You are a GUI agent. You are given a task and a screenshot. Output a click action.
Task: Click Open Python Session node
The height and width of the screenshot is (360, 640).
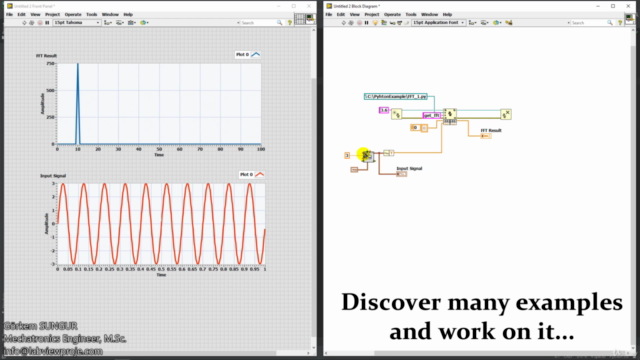(397, 114)
